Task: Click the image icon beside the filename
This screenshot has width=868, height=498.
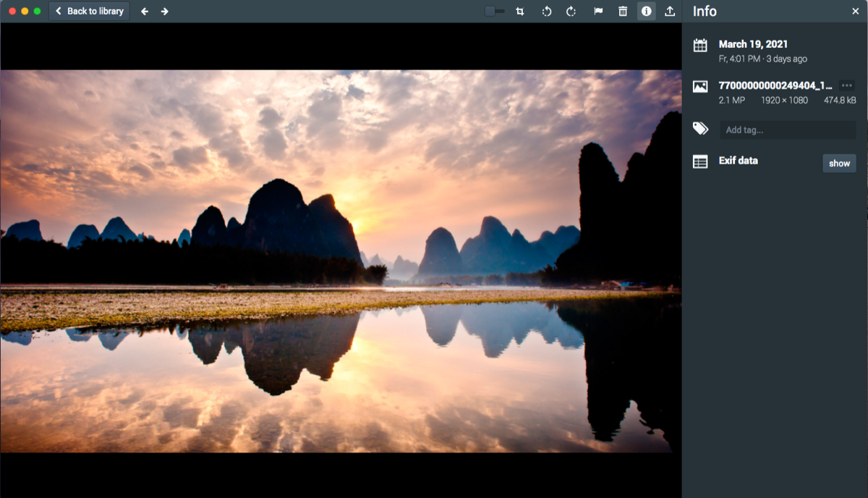Action: pos(699,86)
